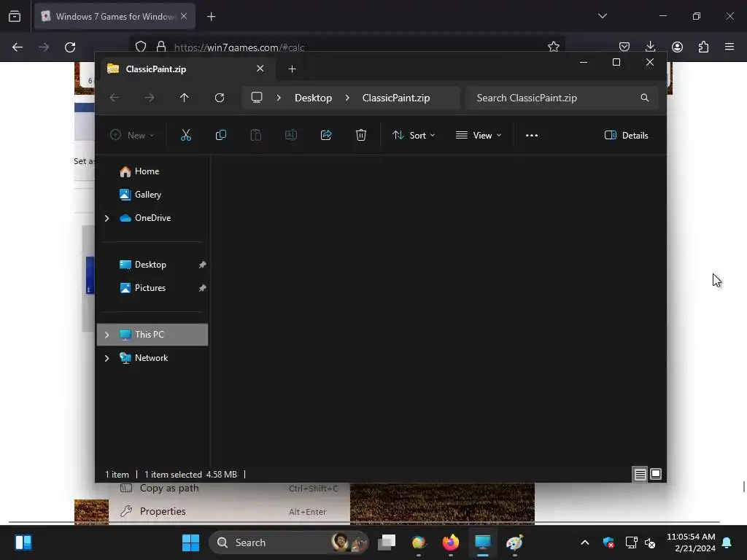Click Desktop breadcrumb in address bar
This screenshot has height=560, width=747.
click(313, 98)
